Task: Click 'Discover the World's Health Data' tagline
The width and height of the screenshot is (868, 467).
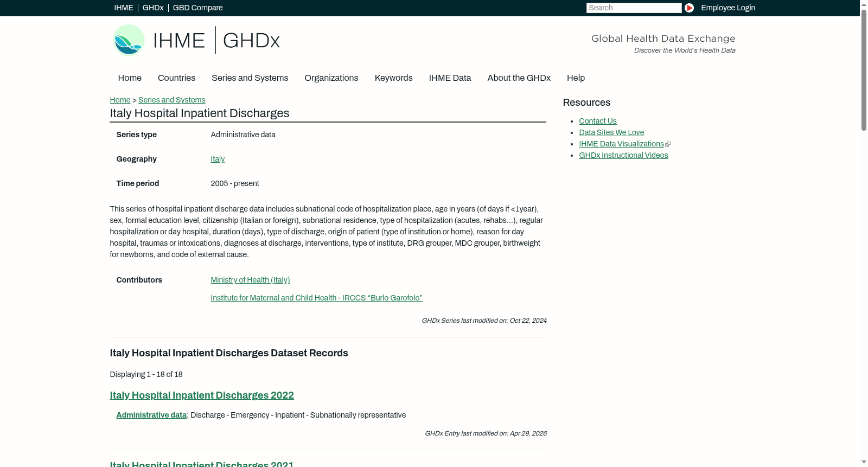Action: click(685, 50)
